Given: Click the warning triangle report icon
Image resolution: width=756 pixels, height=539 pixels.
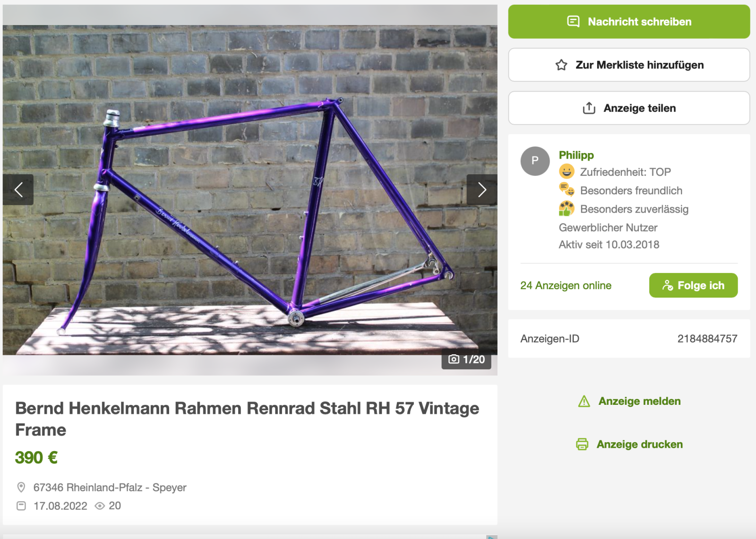Looking at the screenshot, I should coord(584,402).
